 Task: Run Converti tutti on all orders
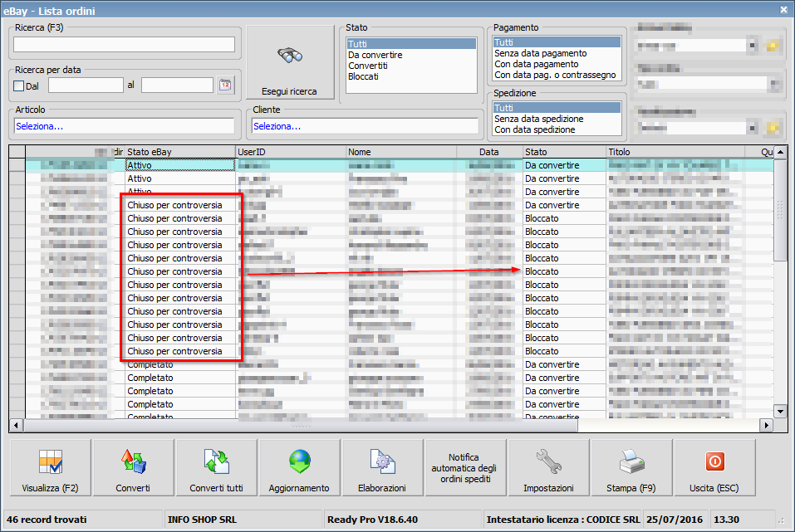point(216,467)
